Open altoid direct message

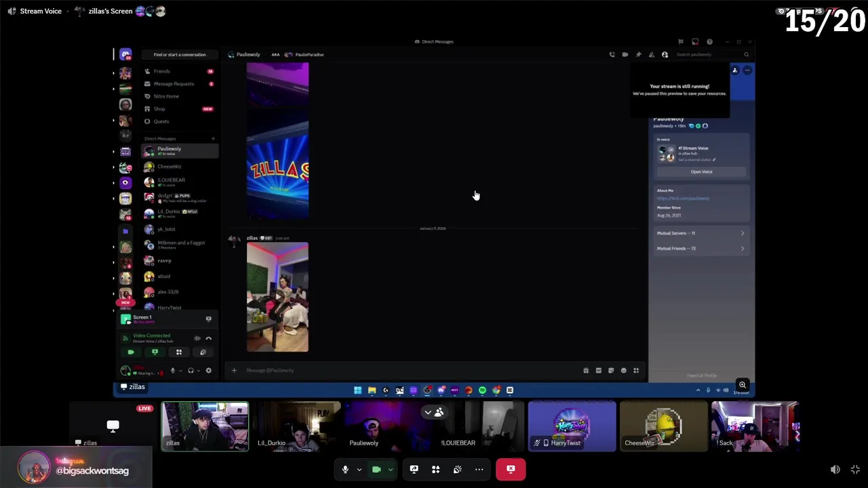point(180,277)
